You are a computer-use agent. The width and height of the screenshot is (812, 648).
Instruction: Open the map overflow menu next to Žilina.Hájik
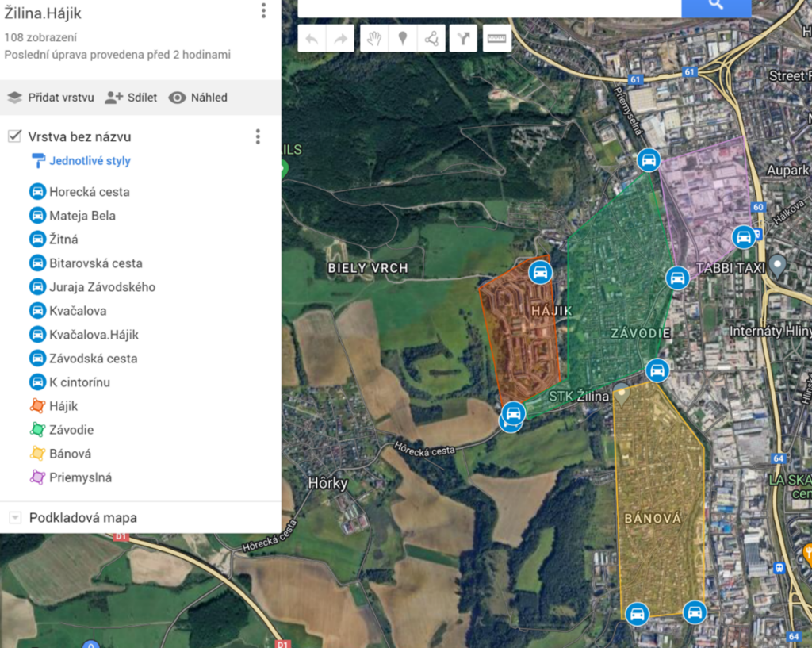point(262,12)
